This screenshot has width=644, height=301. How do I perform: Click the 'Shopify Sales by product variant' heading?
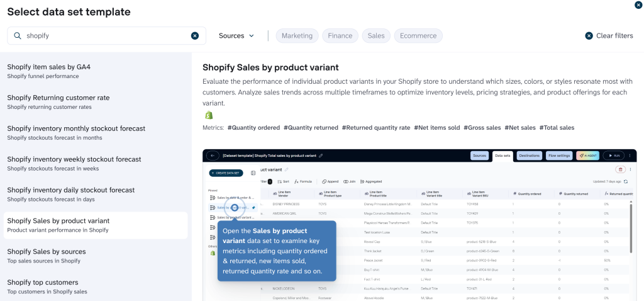point(270,67)
